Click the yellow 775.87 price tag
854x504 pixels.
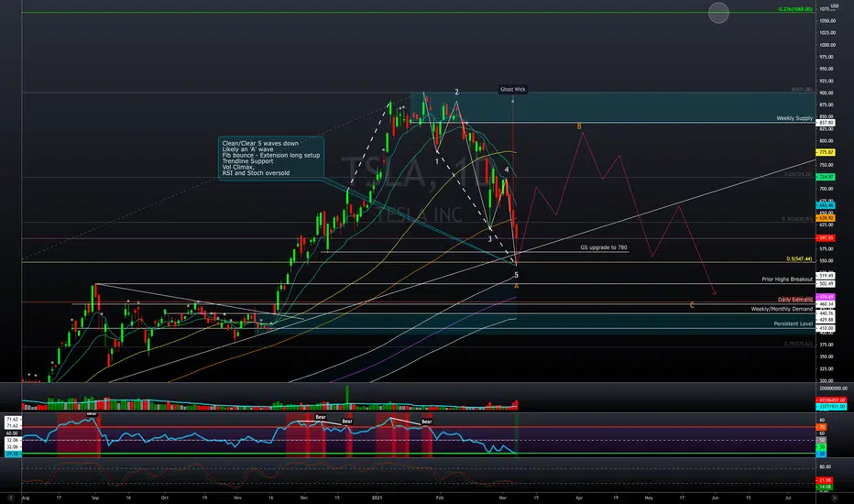point(826,152)
